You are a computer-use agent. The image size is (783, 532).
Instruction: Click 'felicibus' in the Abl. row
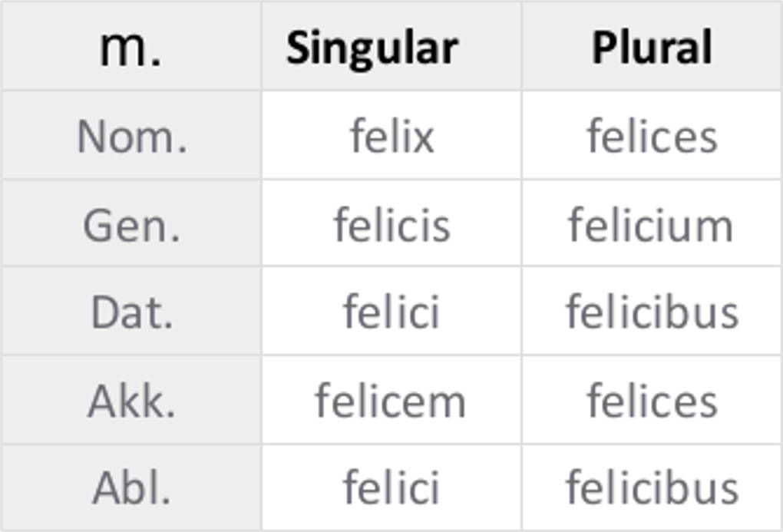[x=652, y=487]
